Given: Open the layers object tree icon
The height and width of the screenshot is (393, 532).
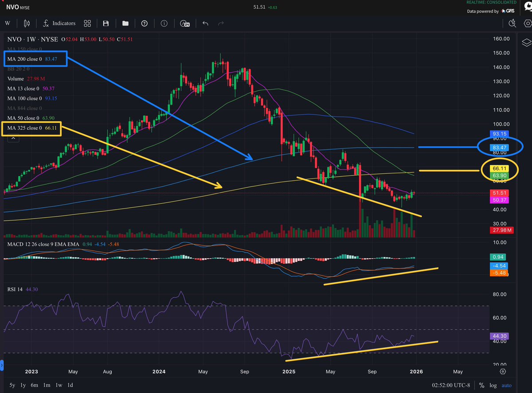Looking at the screenshot, I should pyautogui.click(x=526, y=43).
